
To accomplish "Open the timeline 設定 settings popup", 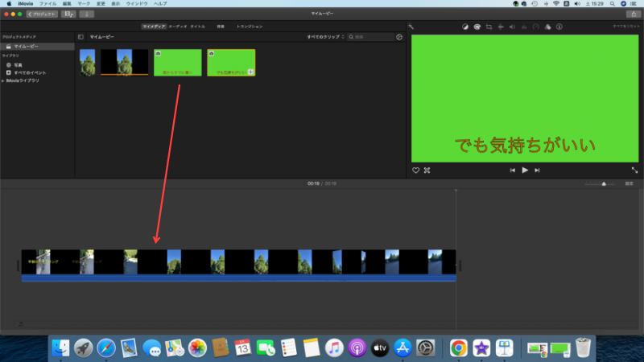I will [629, 183].
